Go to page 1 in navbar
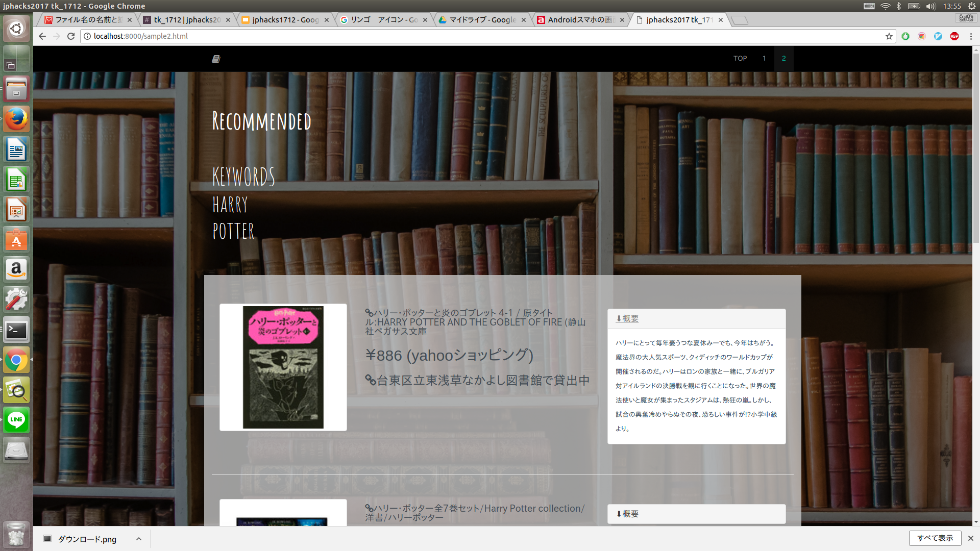This screenshot has width=980, height=551. [x=764, y=59]
